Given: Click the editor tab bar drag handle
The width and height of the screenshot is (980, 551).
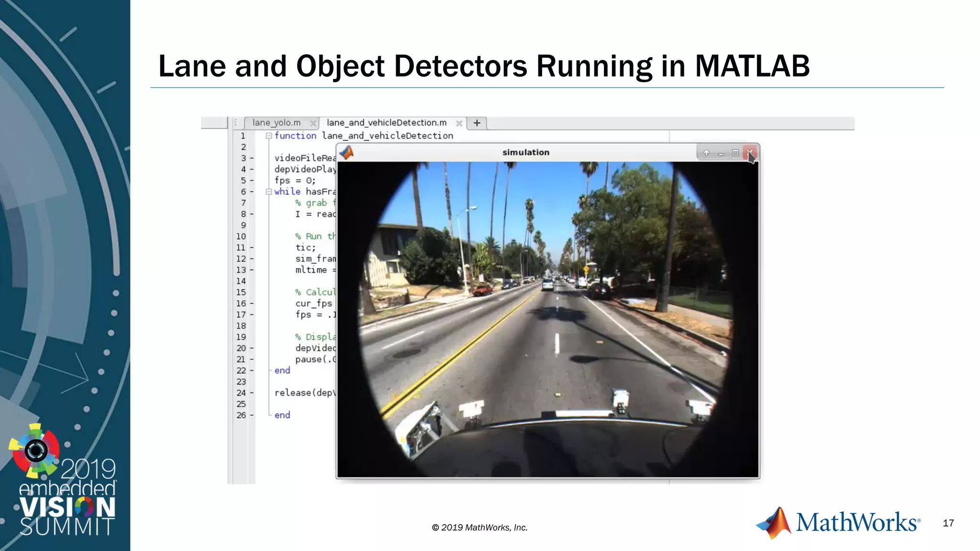Looking at the screenshot, I should [x=235, y=123].
